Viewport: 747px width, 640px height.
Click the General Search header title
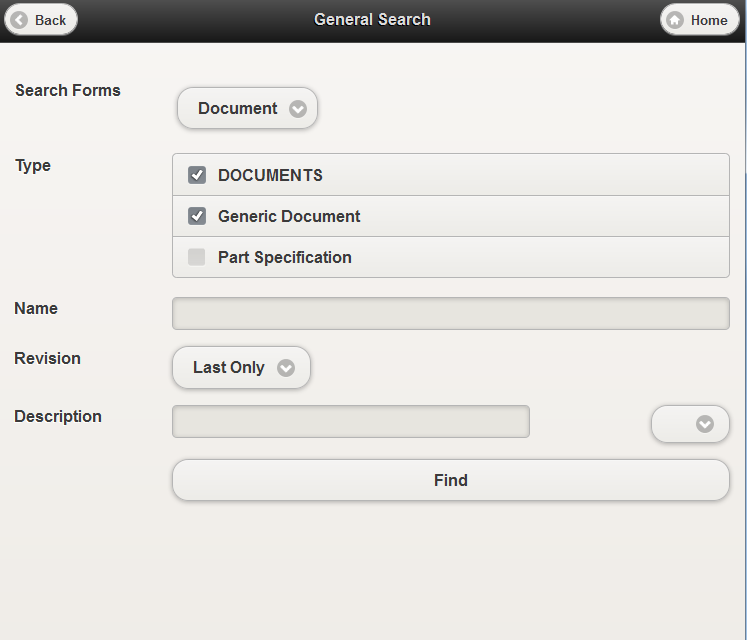372,20
